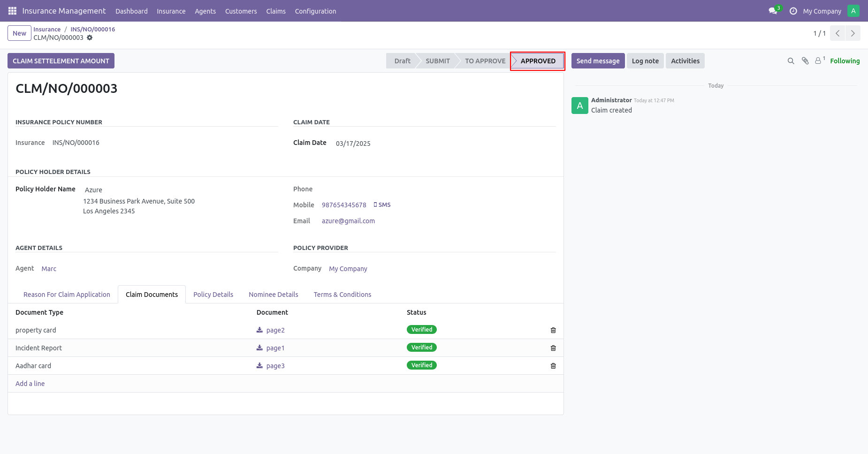Go to next record arrow
The width and height of the screenshot is (868, 454).
pyautogui.click(x=853, y=33)
